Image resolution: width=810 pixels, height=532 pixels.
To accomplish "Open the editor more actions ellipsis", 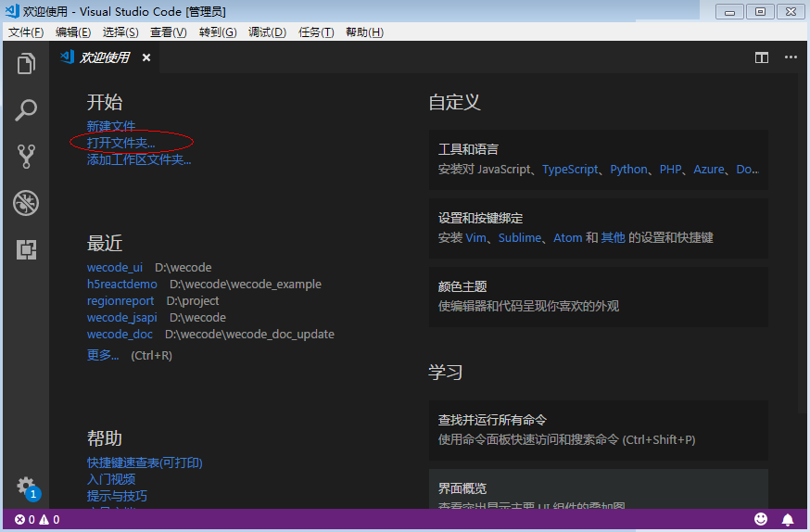I will (x=791, y=57).
